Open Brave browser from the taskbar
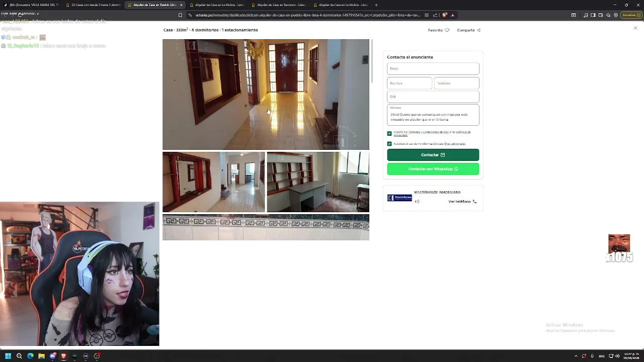Image resolution: width=644 pixels, height=362 pixels. [63, 356]
